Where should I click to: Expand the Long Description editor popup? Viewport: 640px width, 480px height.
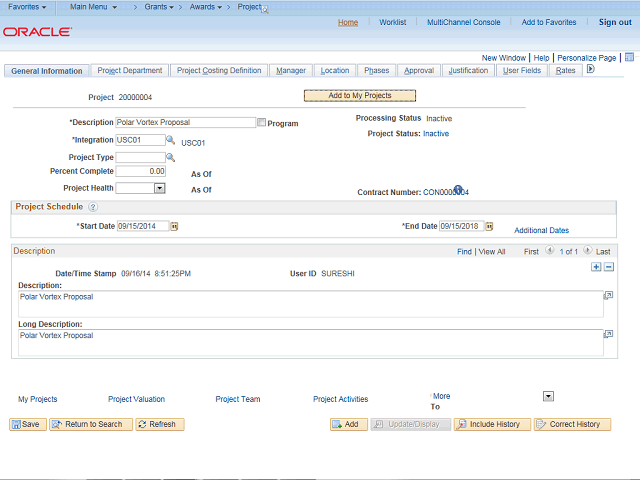tap(608, 334)
